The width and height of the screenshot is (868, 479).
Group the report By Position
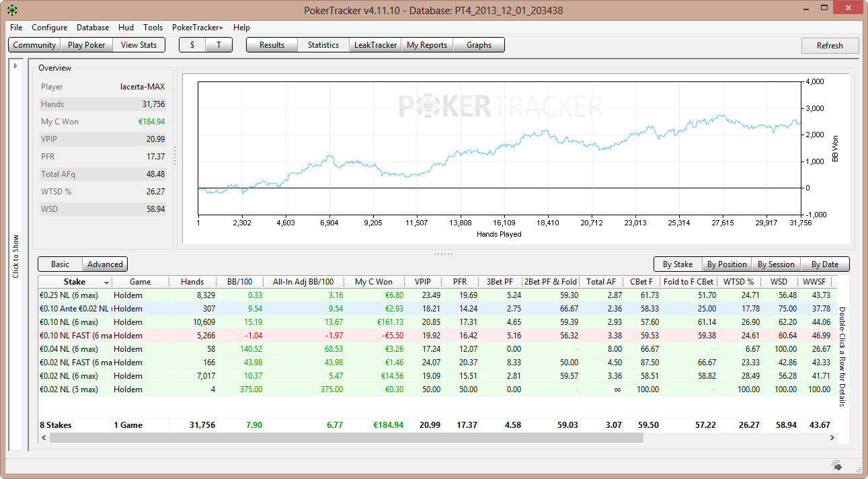727,264
